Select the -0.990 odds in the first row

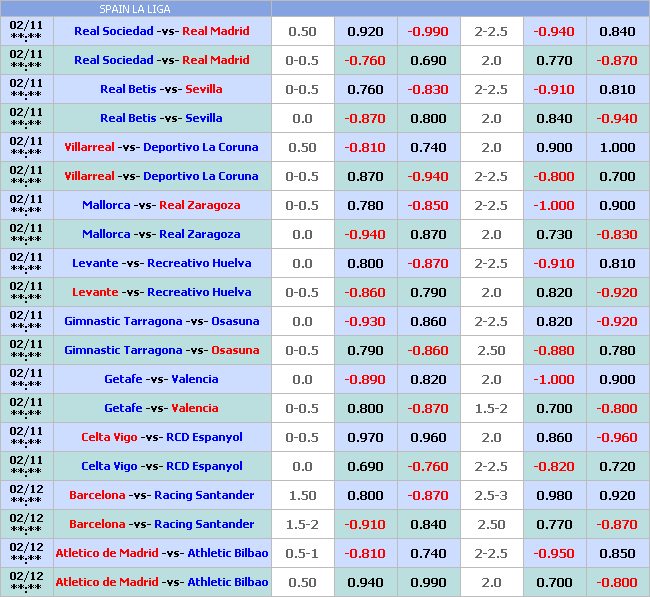click(428, 31)
